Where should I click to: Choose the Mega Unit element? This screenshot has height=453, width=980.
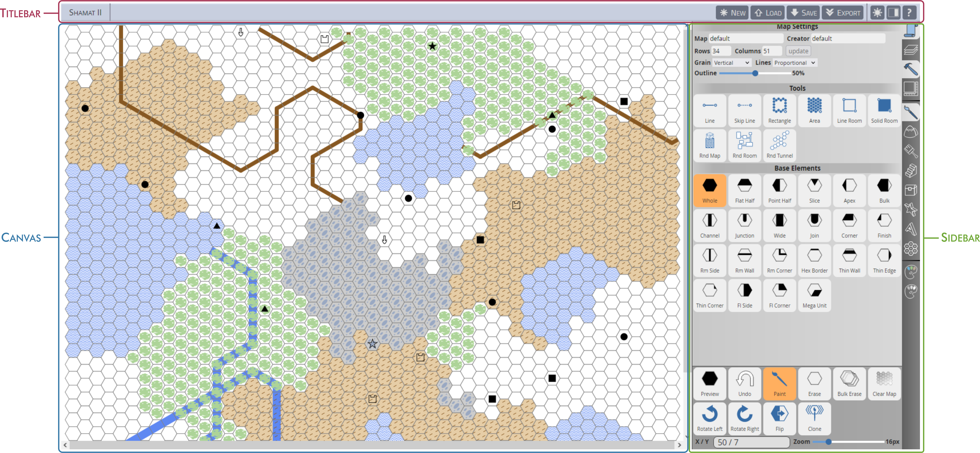(x=815, y=295)
